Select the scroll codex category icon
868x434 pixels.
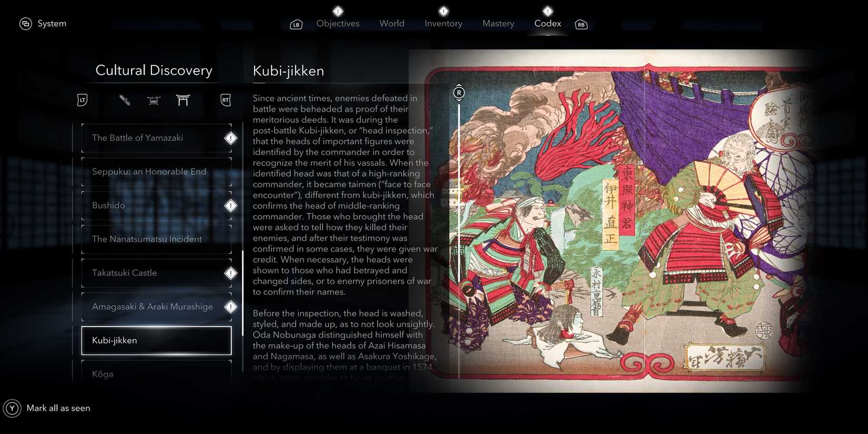click(125, 100)
